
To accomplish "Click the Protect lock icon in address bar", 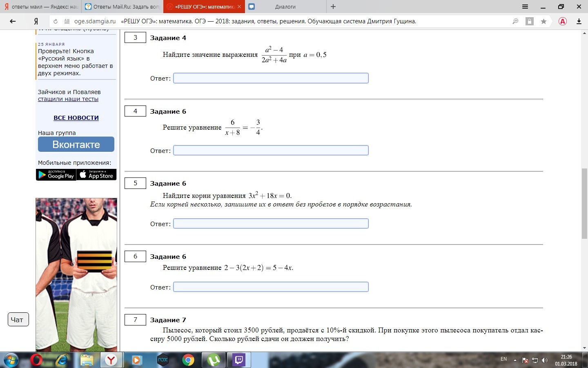I will pyautogui.click(x=530, y=21).
